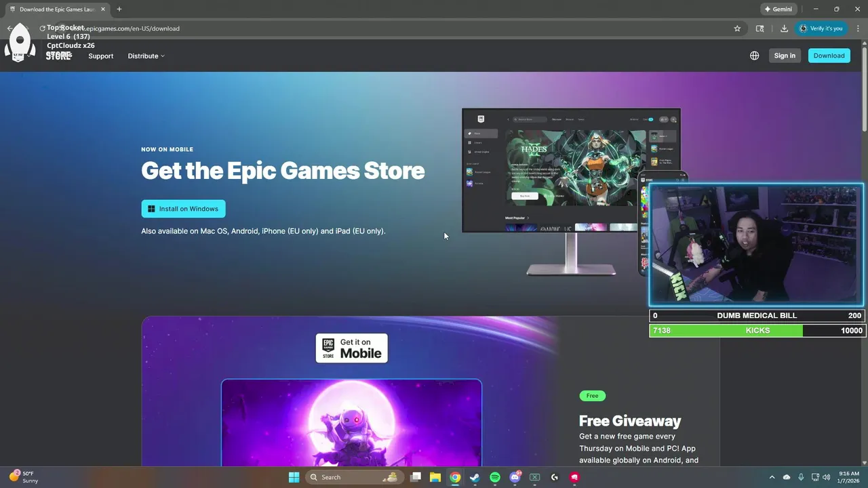
Task: Click the DUMB MEDICAL BILL goal bar
Action: click(x=757, y=315)
